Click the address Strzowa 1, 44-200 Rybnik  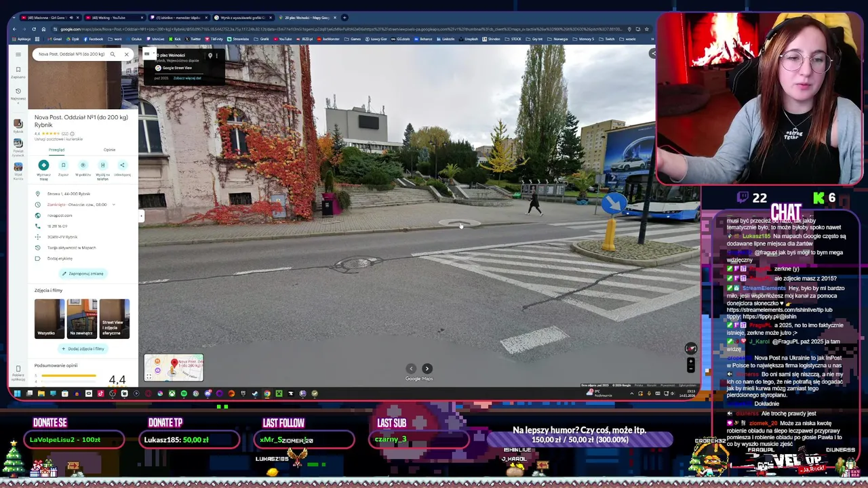coord(68,194)
